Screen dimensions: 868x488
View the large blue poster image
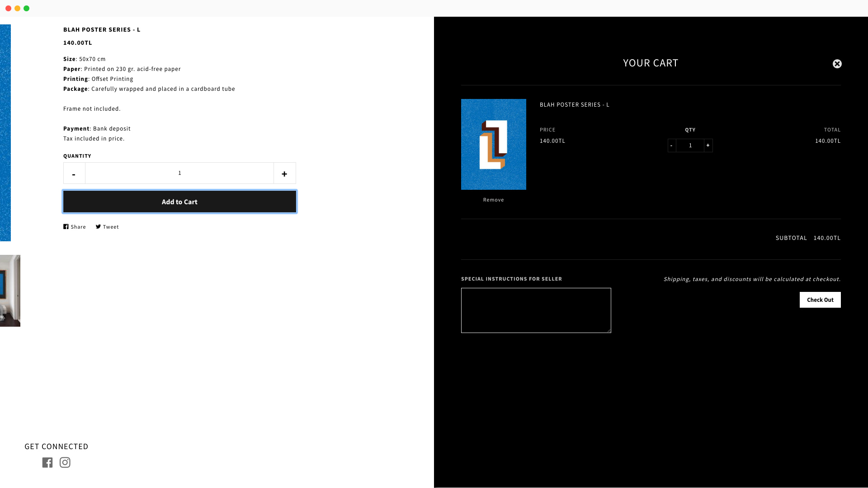click(5, 133)
